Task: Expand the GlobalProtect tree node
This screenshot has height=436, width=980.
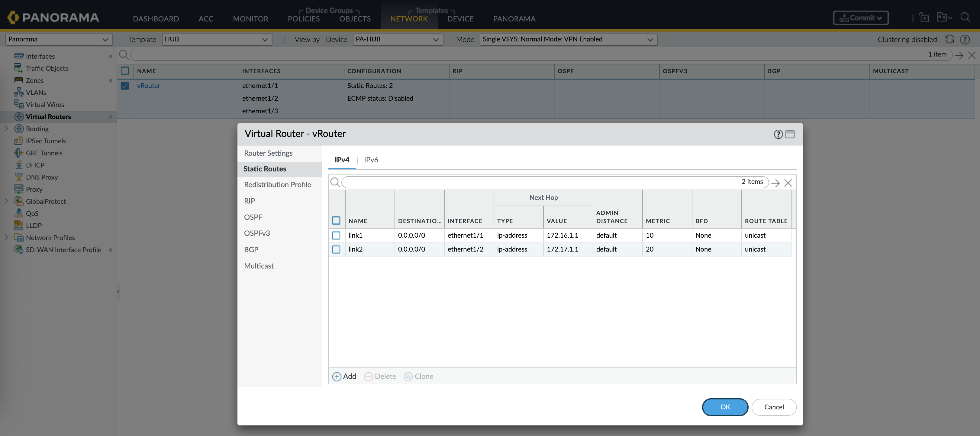Action: point(6,201)
